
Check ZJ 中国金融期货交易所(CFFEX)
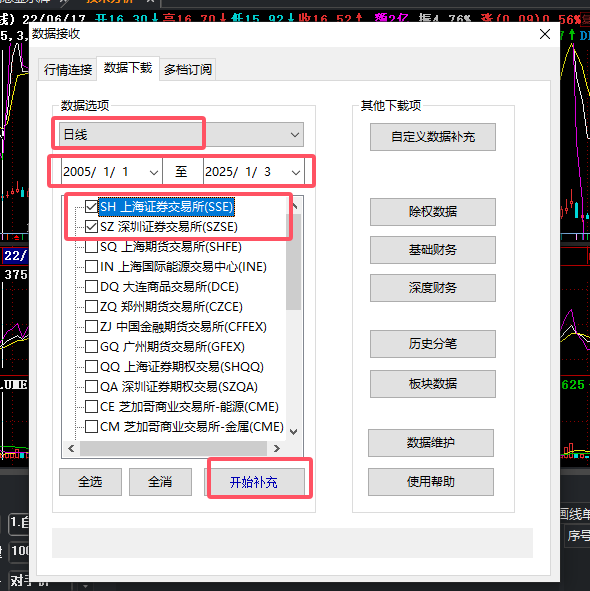(x=91, y=326)
